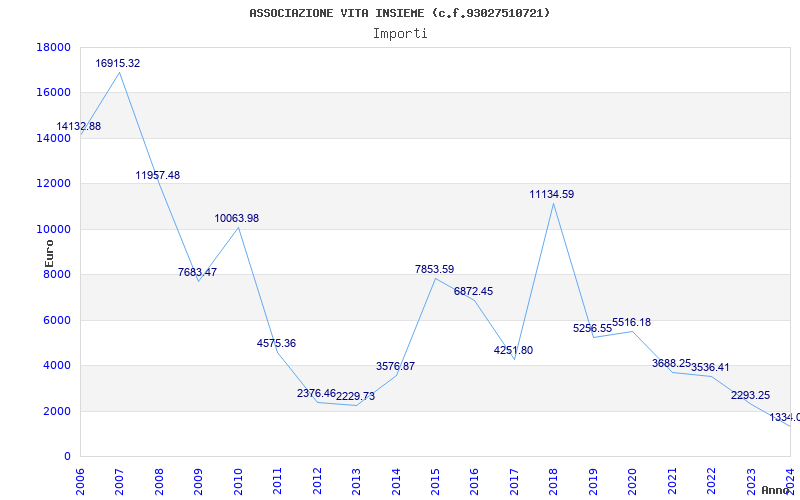Select the 5256.55 data label

(592, 329)
